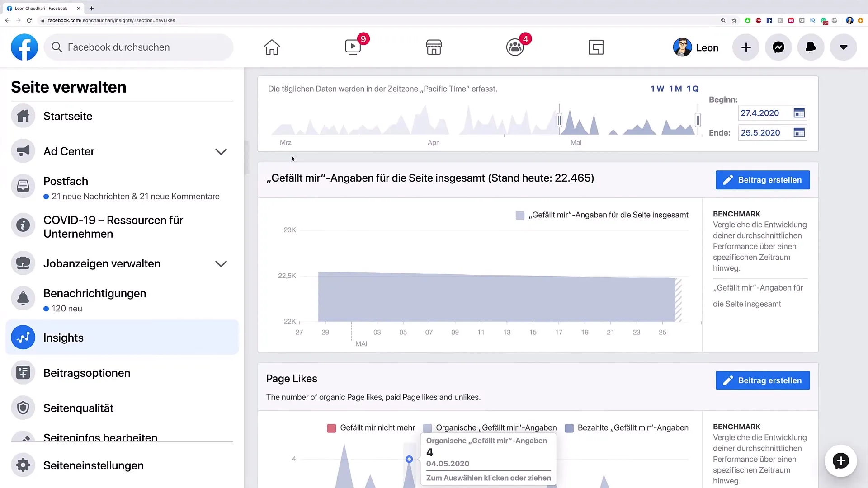The width and height of the screenshot is (868, 488).
Task: Toggle the Gefällt mir nicht mehr legend swatch
Action: (x=331, y=428)
